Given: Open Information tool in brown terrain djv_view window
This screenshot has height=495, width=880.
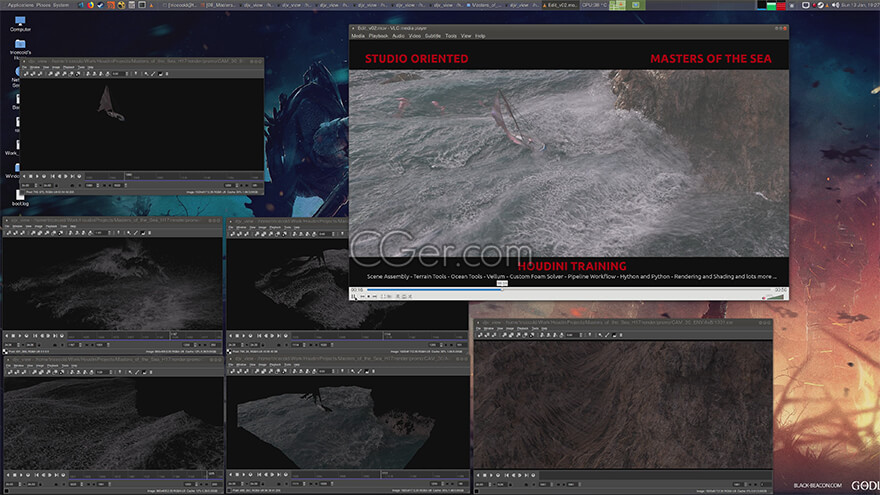Looking at the screenshot, I should coord(621,335).
